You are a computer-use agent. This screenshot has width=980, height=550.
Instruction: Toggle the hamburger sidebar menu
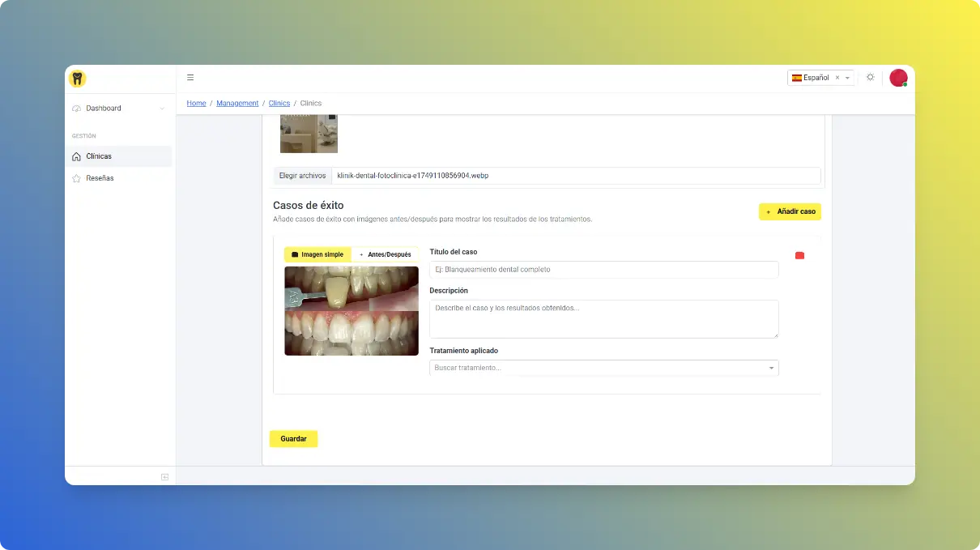point(190,78)
